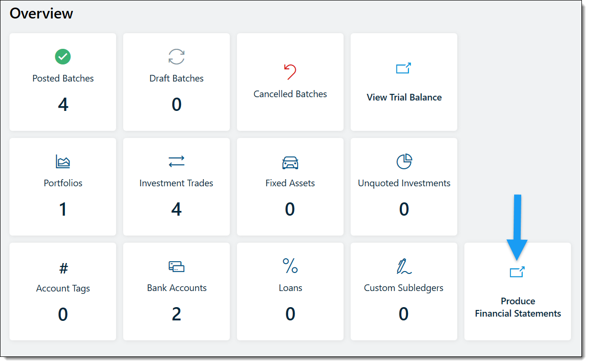The width and height of the screenshot is (589, 364).
Task: Open the Portfolios count of 1
Action: (63, 209)
